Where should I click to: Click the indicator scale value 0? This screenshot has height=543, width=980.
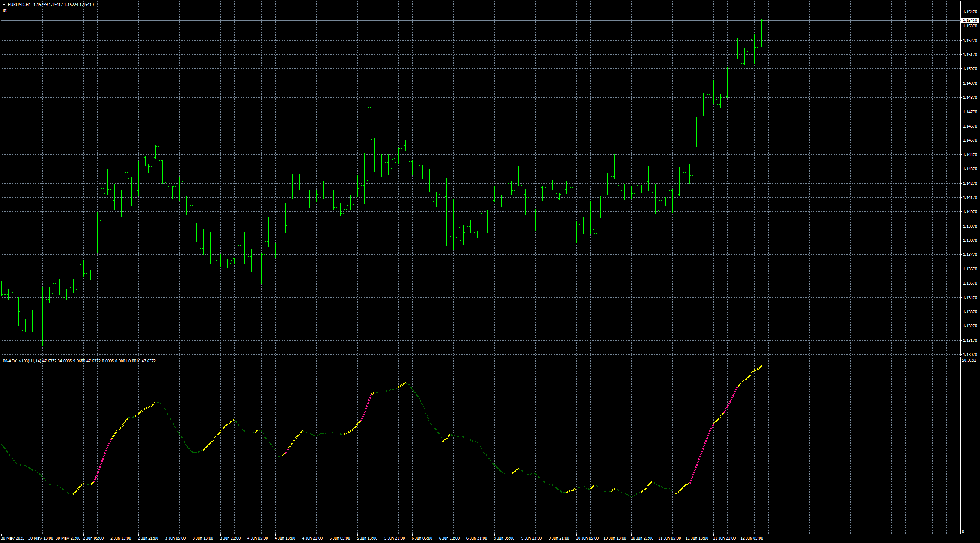click(x=963, y=531)
